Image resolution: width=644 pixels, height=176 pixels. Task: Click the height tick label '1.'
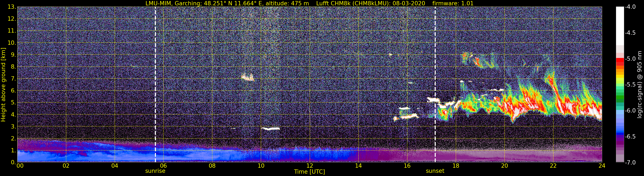[x=13, y=150]
